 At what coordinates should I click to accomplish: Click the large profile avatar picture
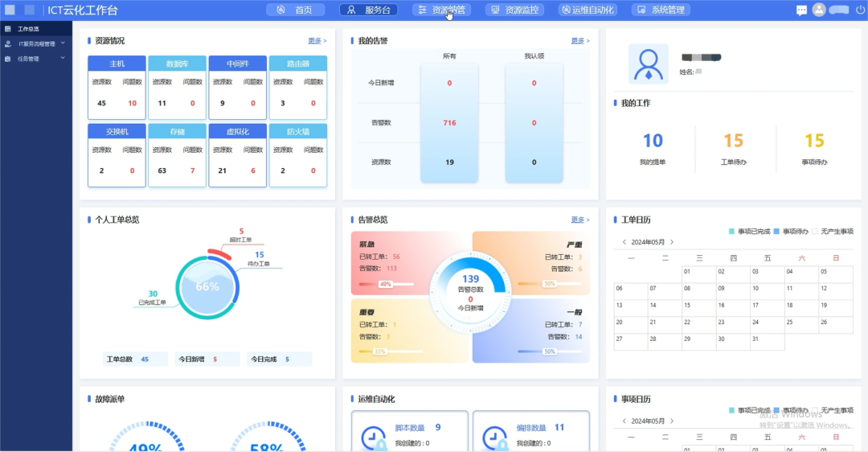(x=649, y=64)
